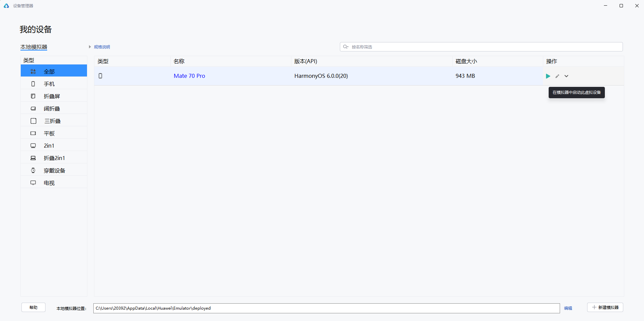Click the local emulator path field

click(x=327, y=308)
